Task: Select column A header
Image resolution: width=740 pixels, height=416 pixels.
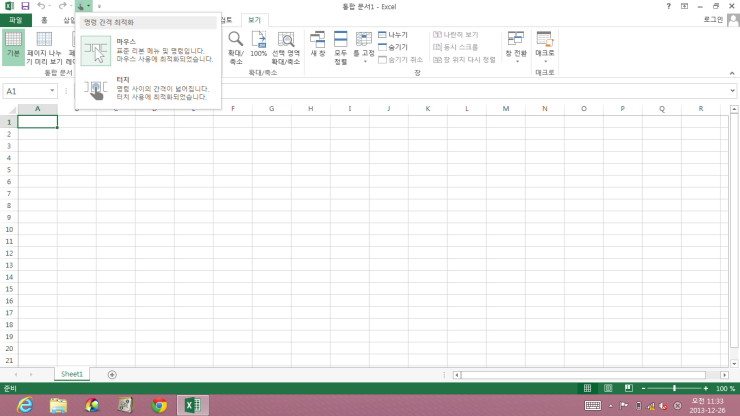Action: pos(37,109)
